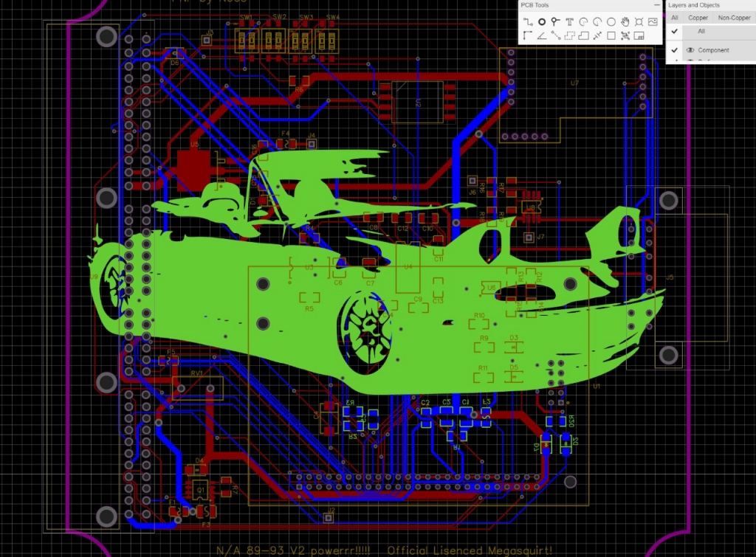Select the Via tool

(555, 21)
